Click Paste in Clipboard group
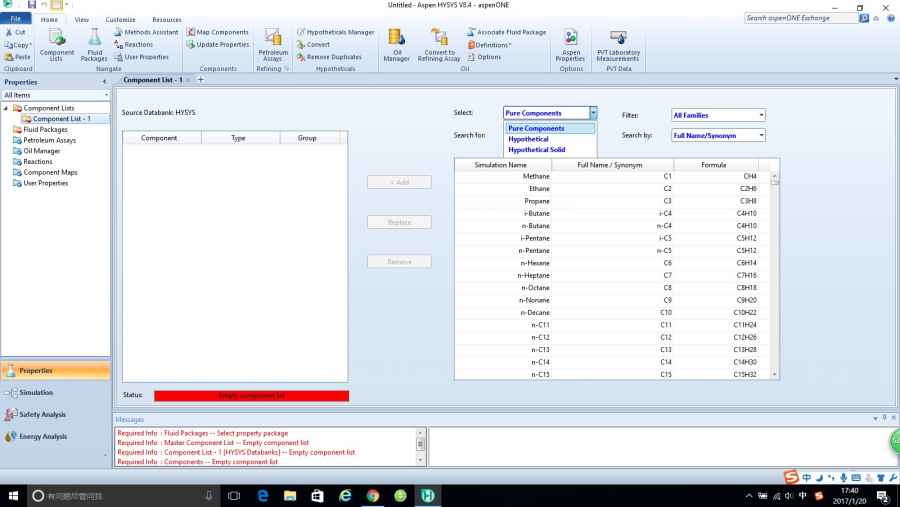900x507 pixels. tap(17, 57)
